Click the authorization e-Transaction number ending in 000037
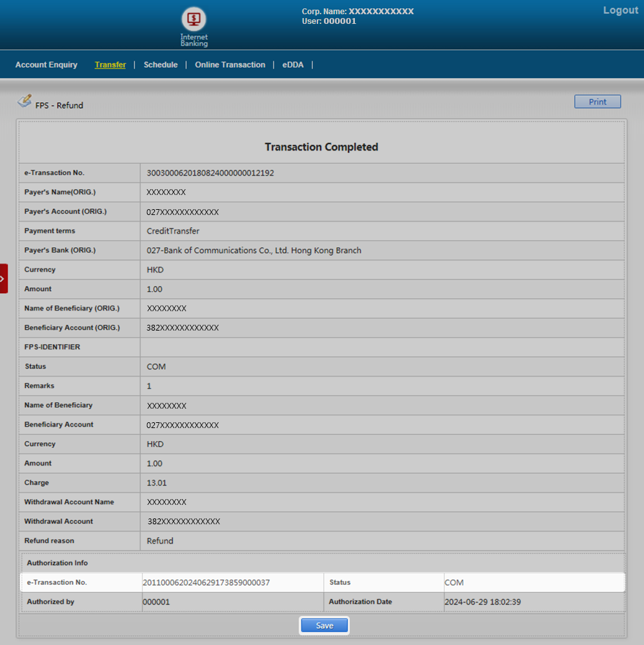644x645 pixels. [x=206, y=582]
